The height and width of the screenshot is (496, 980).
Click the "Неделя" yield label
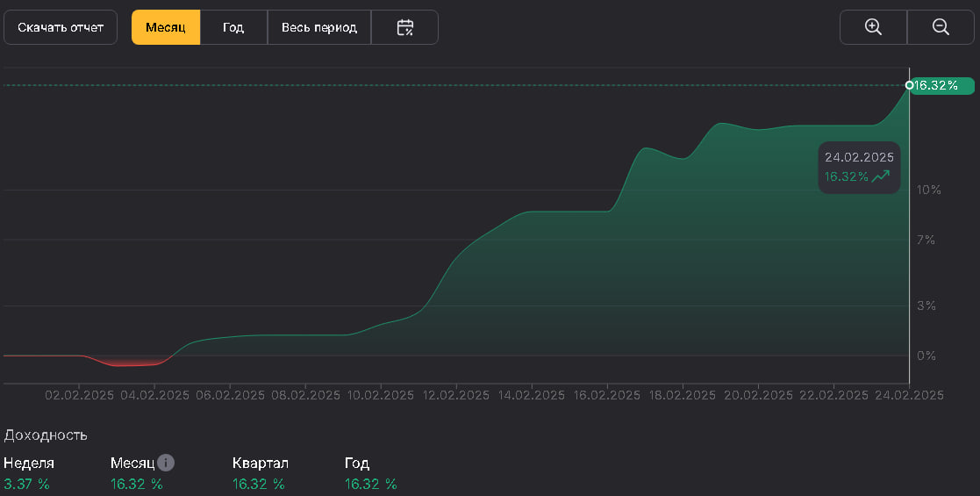click(x=29, y=464)
